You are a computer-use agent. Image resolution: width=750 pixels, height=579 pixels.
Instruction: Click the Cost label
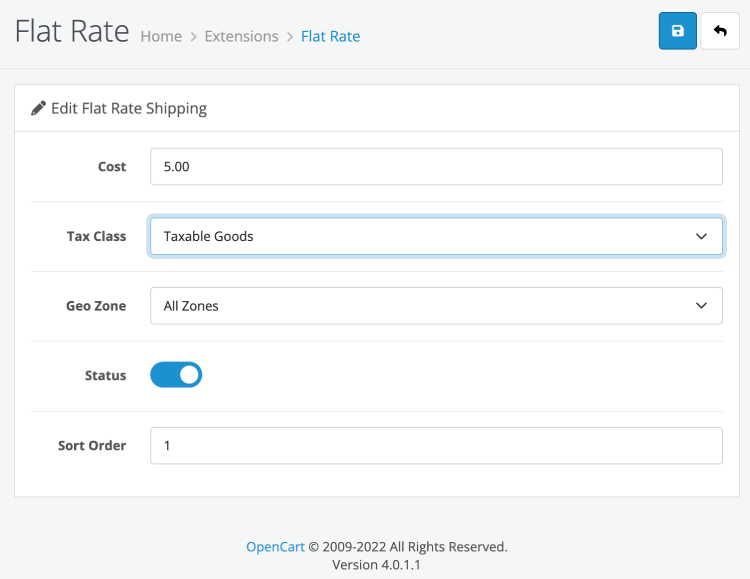(x=112, y=167)
